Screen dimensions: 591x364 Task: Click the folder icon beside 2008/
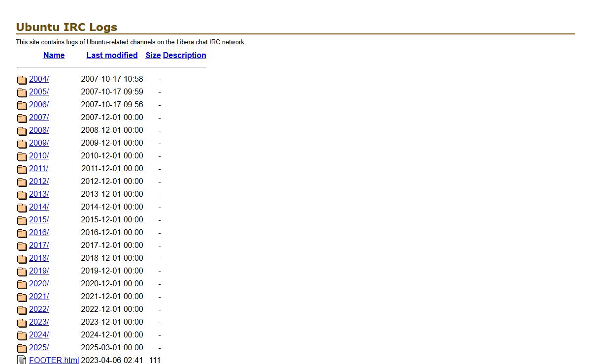point(22,131)
